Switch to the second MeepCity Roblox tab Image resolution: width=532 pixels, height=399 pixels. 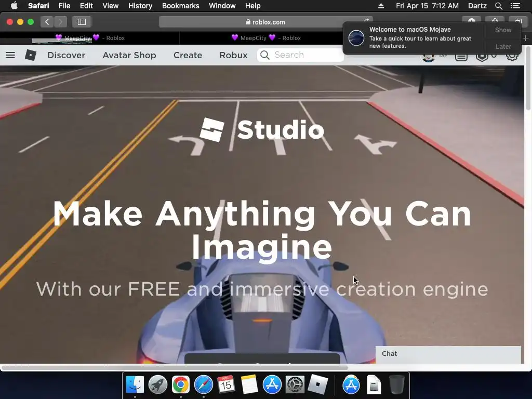tap(266, 38)
